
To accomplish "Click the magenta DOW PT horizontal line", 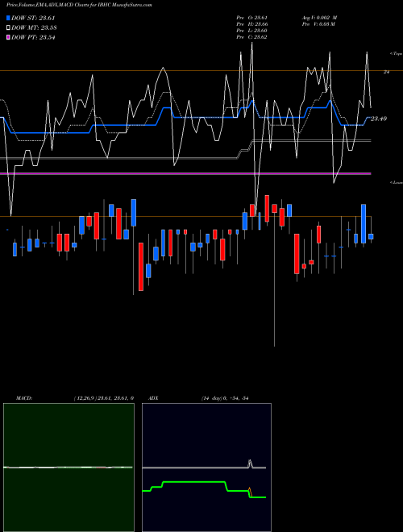I will (185, 174).
